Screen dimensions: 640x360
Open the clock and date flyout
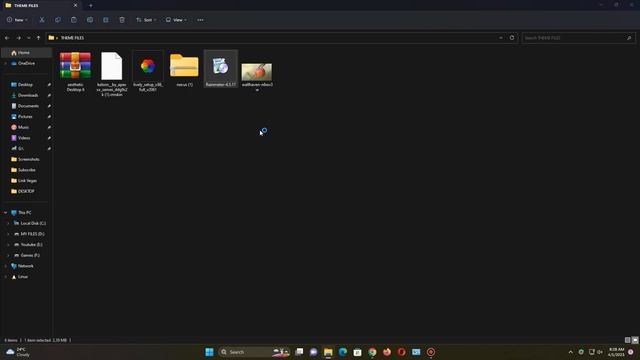(x=616, y=352)
